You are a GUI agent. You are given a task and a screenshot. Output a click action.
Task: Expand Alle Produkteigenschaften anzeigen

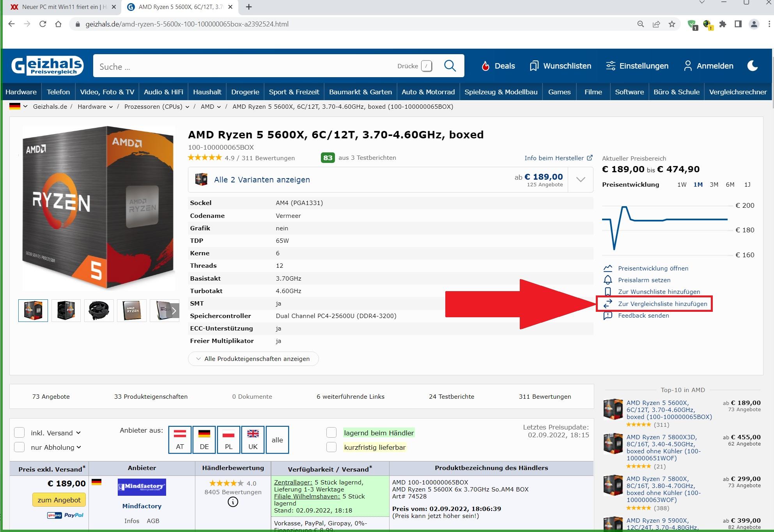(x=253, y=359)
